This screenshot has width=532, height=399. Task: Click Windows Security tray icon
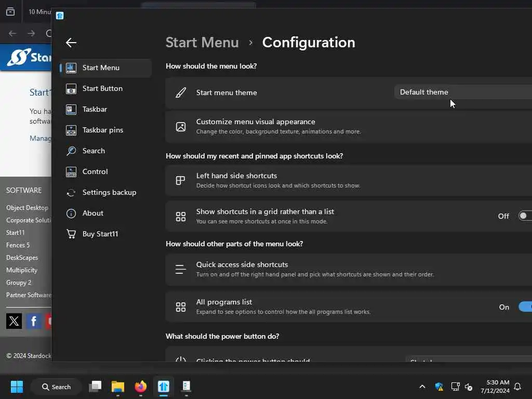(439, 387)
